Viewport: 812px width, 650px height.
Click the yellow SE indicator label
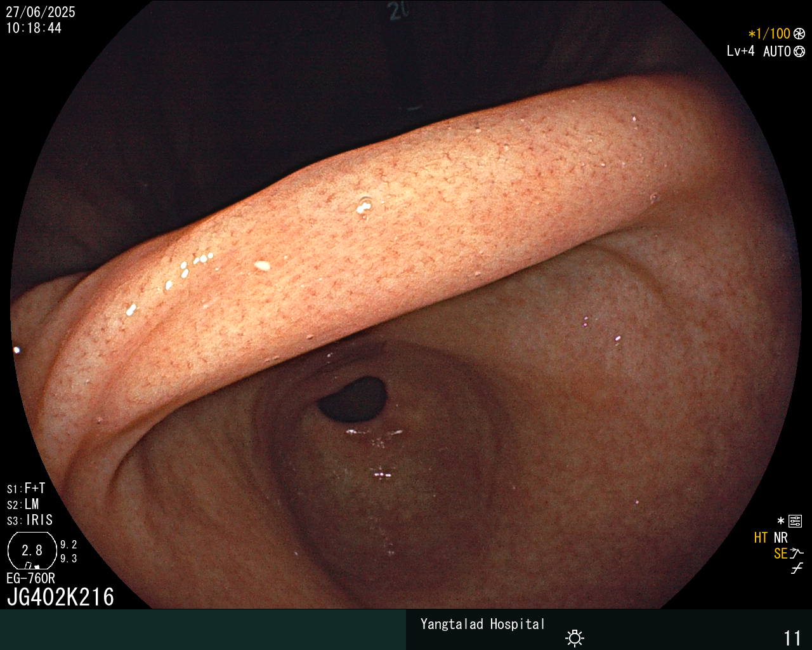(x=781, y=554)
